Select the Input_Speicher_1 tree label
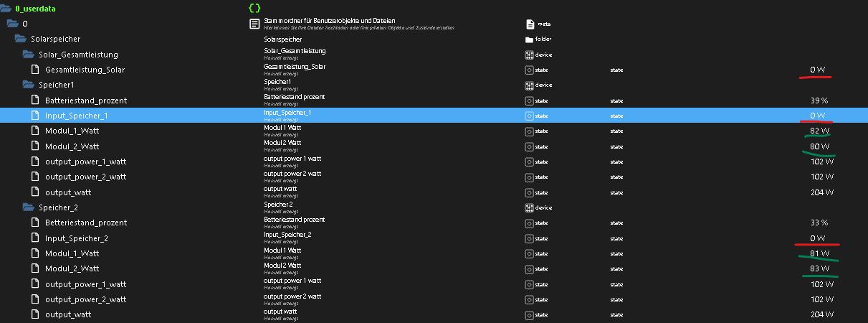Screen dimensions: 868x323 [x=77, y=116]
